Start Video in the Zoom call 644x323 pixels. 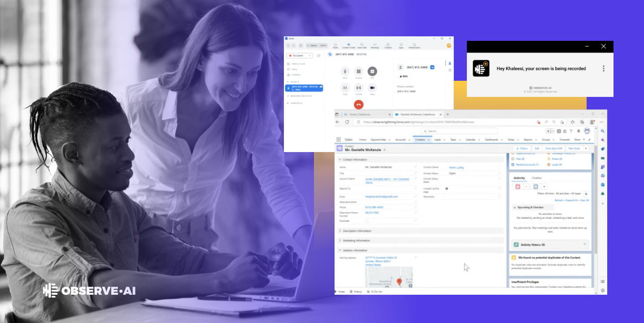[x=372, y=88]
